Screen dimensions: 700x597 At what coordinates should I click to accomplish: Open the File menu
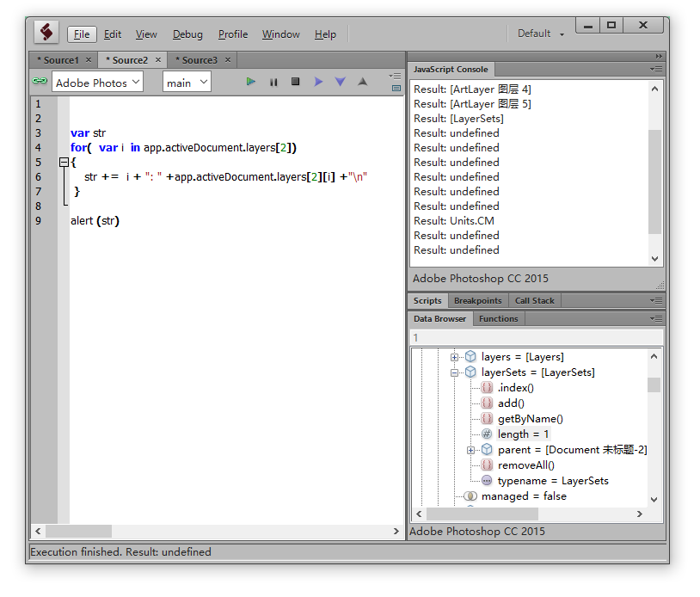[82, 34]
